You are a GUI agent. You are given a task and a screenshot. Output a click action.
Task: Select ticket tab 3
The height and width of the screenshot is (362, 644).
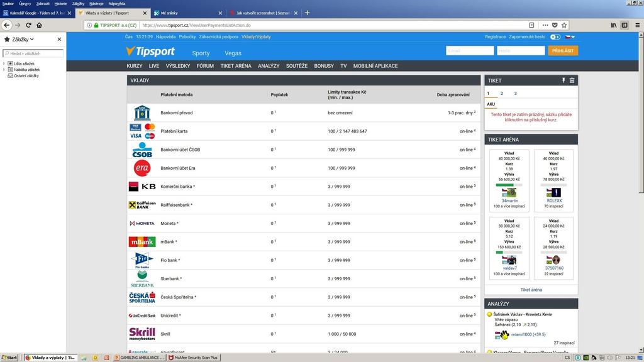515,93
